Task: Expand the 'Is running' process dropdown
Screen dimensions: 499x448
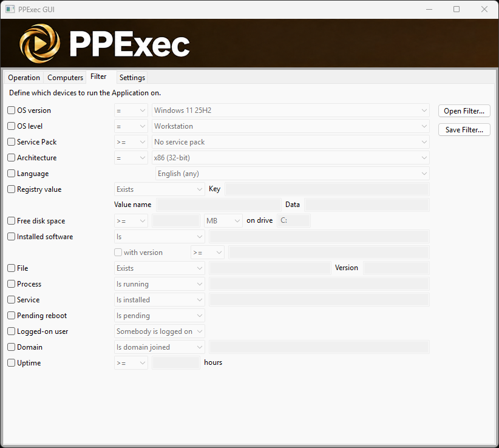Action: pyautogui.click(x=160, y=284)
